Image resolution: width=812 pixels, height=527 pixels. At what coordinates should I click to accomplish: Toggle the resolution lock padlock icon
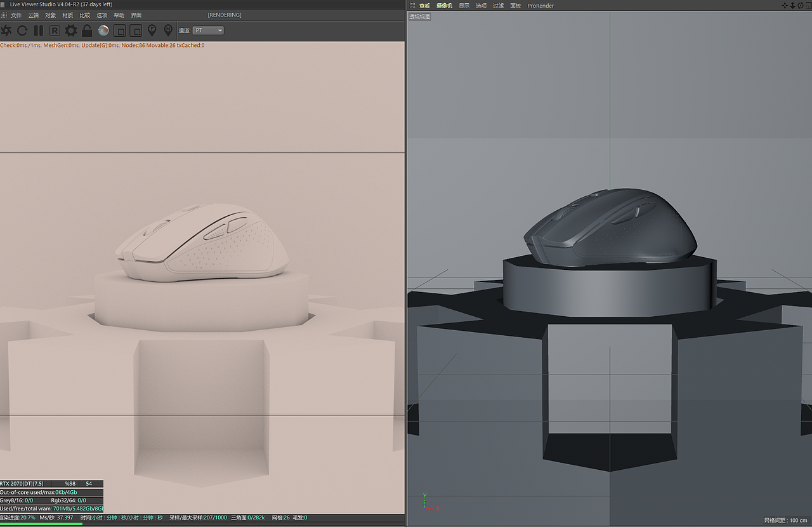click(x=87, y=30)
